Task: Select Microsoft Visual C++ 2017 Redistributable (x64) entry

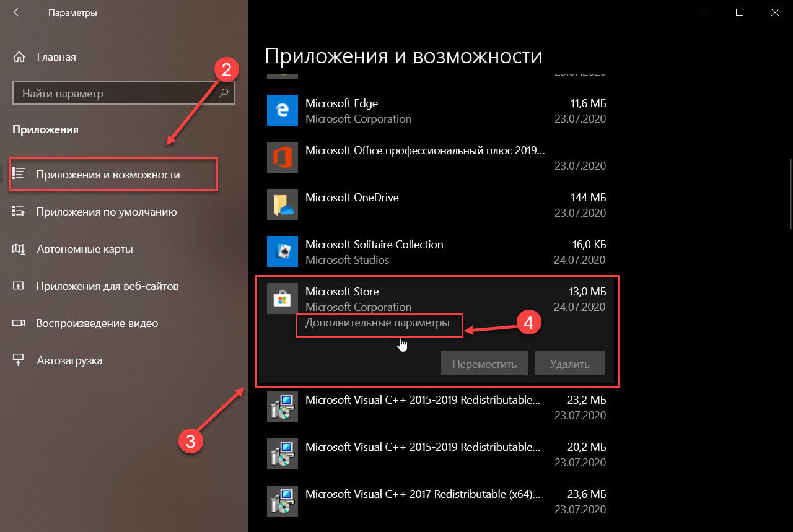Action: point(423,494)
